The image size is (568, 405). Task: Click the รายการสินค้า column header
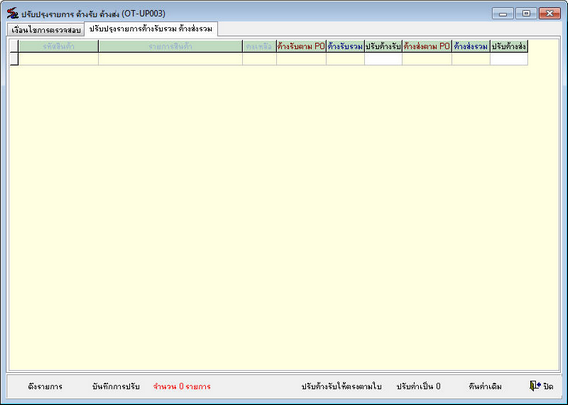pos(170,46)
